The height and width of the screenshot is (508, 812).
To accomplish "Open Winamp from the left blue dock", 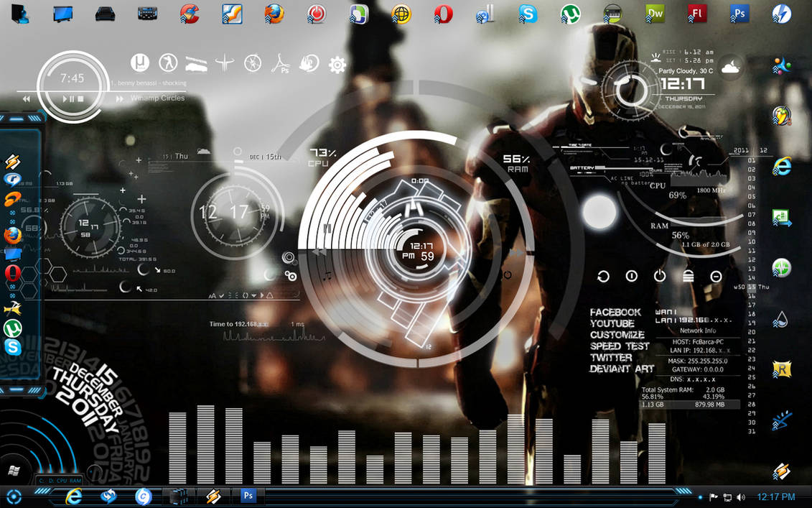I will click(12, 162).
